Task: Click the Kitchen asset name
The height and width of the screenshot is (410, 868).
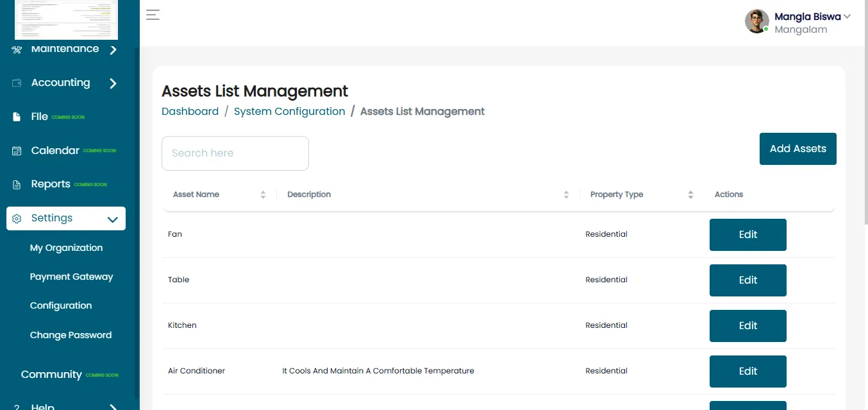Action: tap(182, 325)
